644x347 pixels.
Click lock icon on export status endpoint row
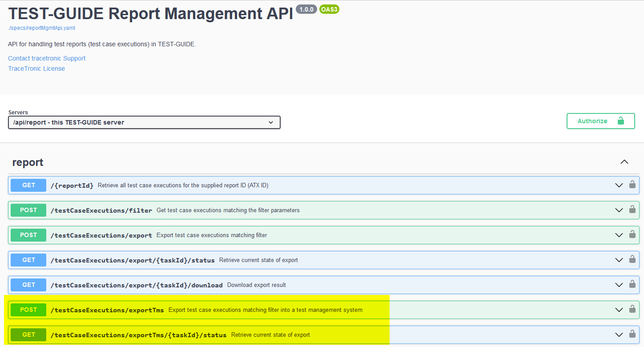(632, 259)
